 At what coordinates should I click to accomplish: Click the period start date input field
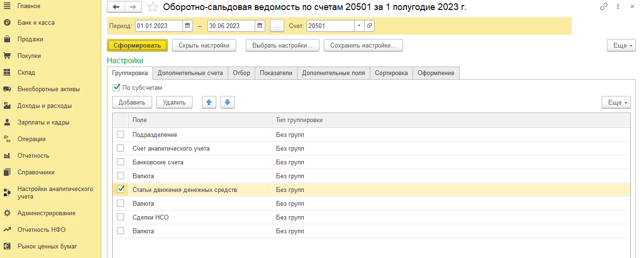pos(159,26)
